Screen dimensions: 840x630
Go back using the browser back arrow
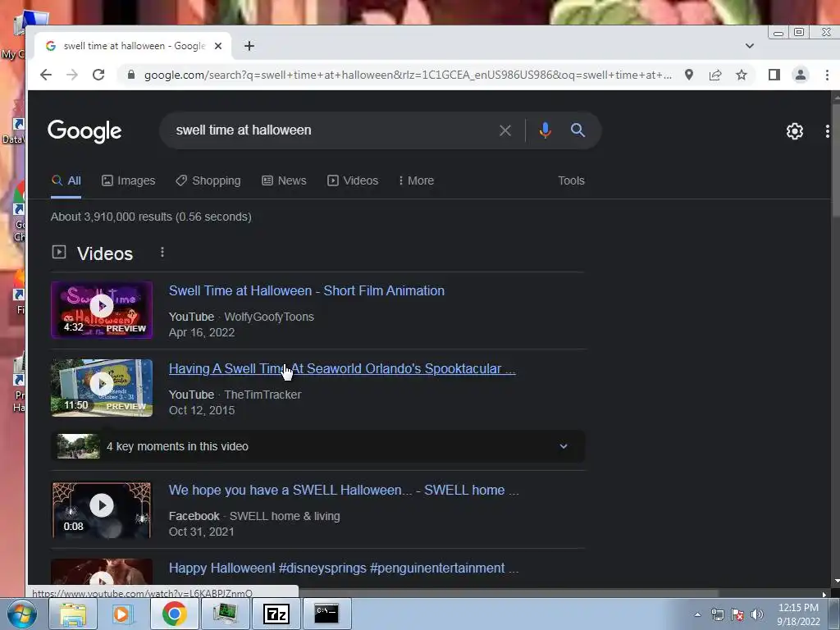pyautogui.click(x=46, y=75)
